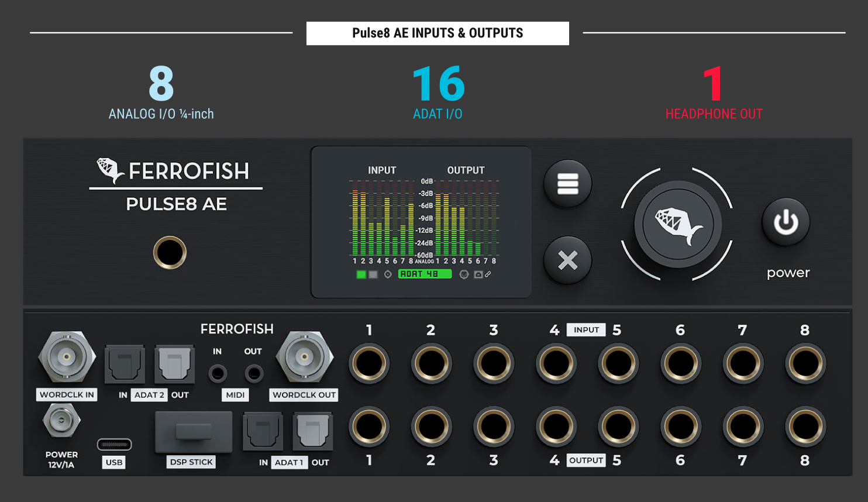Image resolution: width=868 pixels, height=502 pixels.
Task: Click analog output jack 3
Action: pyautogui.click(x=494, y=427)
